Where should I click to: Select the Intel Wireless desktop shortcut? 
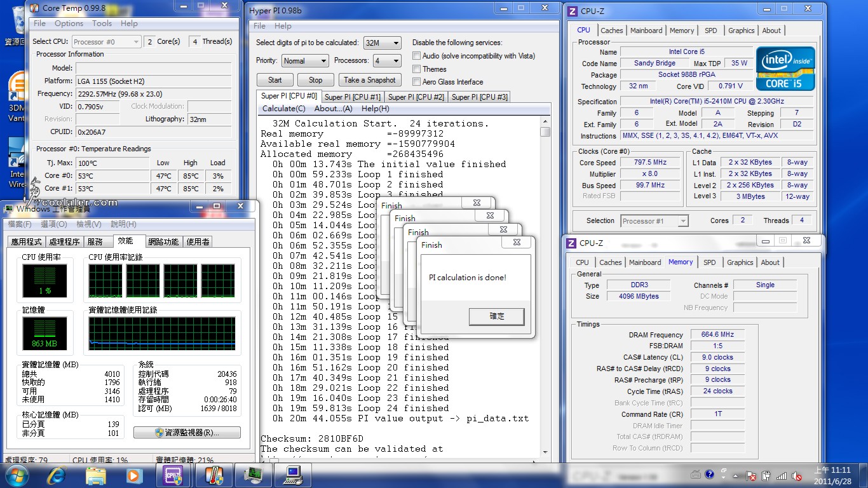(15, 163)
